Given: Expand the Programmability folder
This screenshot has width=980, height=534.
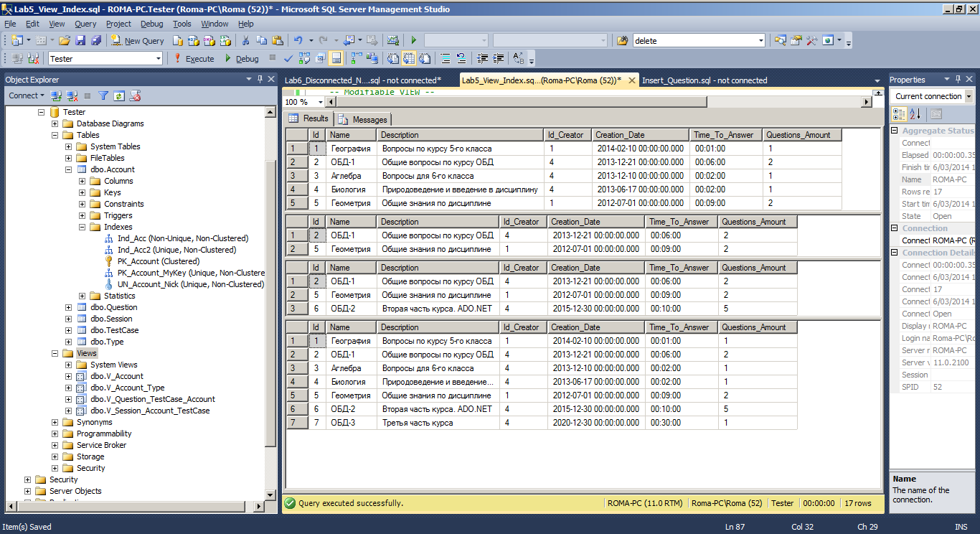Looking at the screenshot, I should (55, 434).
